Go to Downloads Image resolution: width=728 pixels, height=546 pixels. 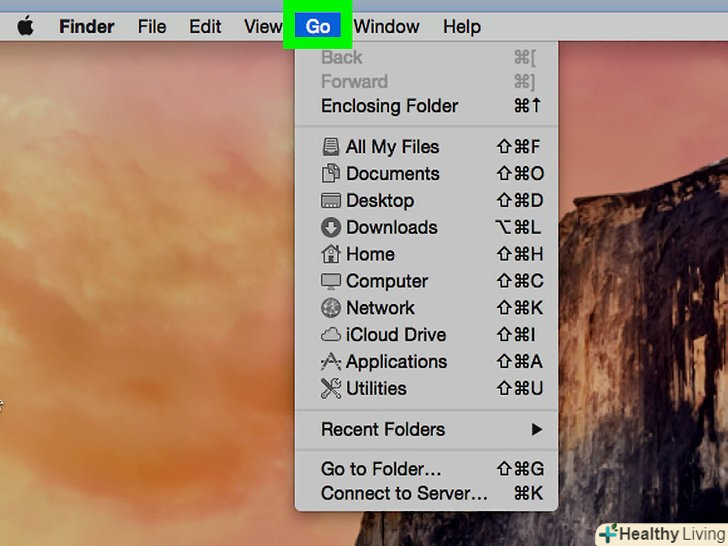pyautogui.click(x=426, y=228)
